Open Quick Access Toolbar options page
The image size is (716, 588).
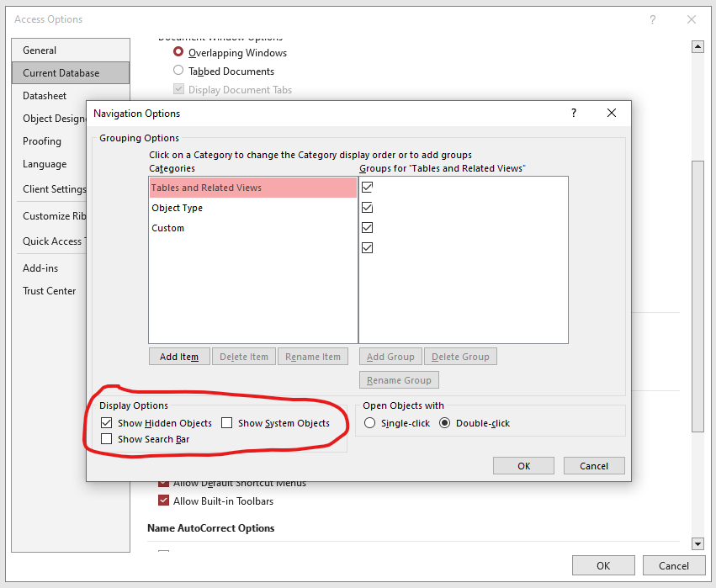tap(50, 241)
